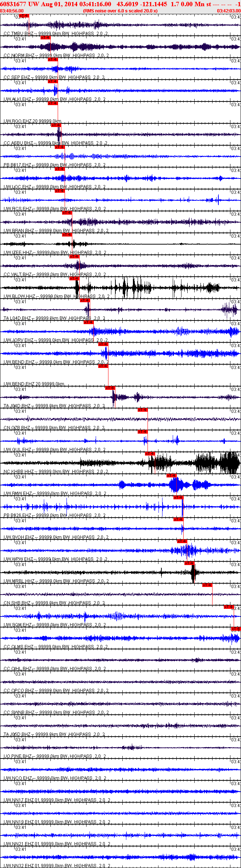Click the RMS noise scaling note
This screenshot has height=868, width=241.
(x=120, y=11)
